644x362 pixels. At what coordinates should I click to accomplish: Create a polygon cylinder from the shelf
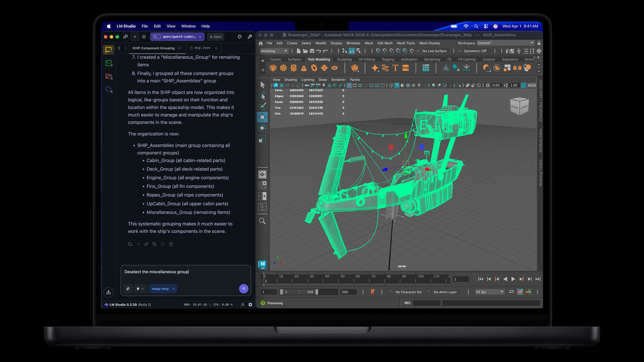[x=293, y=68]
